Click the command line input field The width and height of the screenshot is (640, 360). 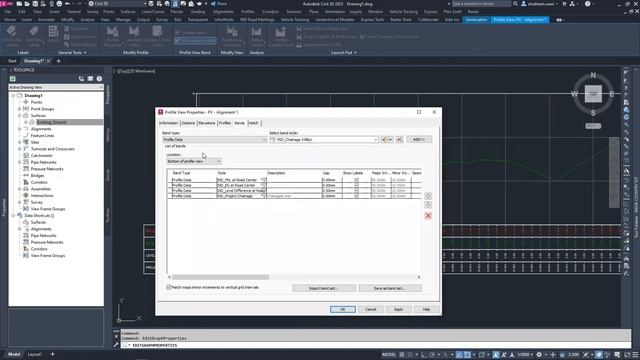376,345
